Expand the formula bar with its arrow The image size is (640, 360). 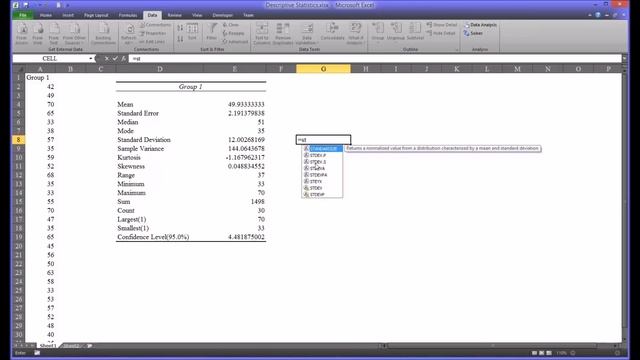624,59
